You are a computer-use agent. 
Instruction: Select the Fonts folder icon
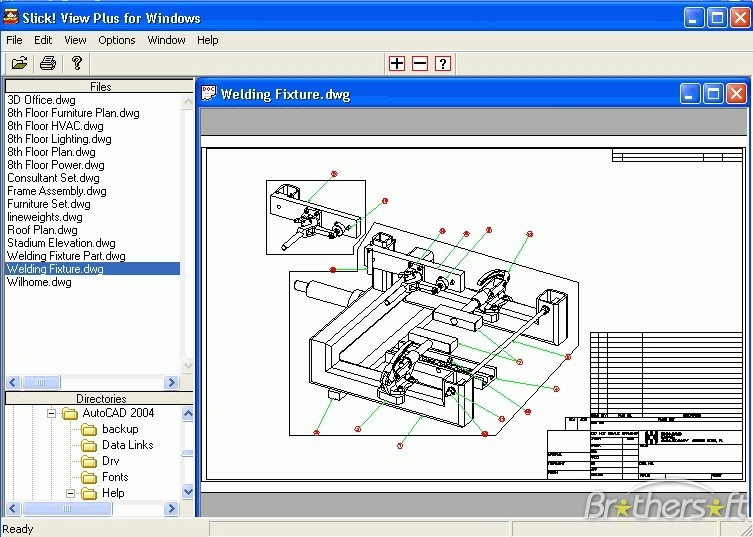tap(89, 477)
